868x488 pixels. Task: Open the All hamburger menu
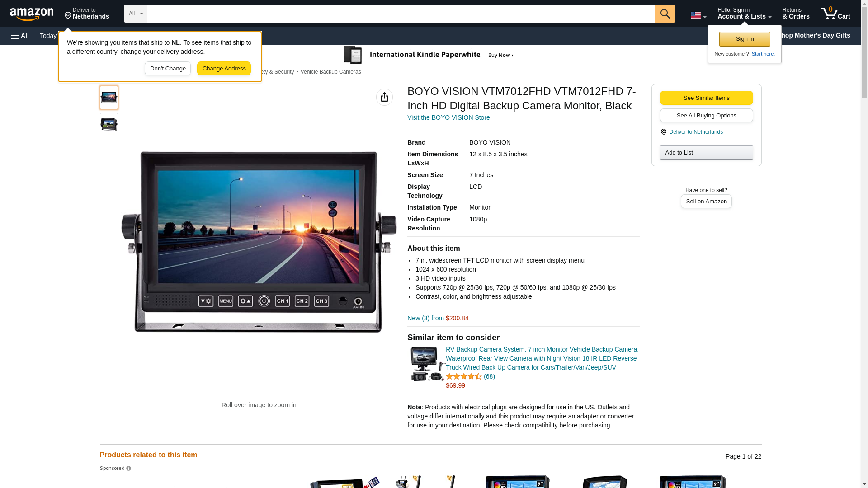click(20, 36)
